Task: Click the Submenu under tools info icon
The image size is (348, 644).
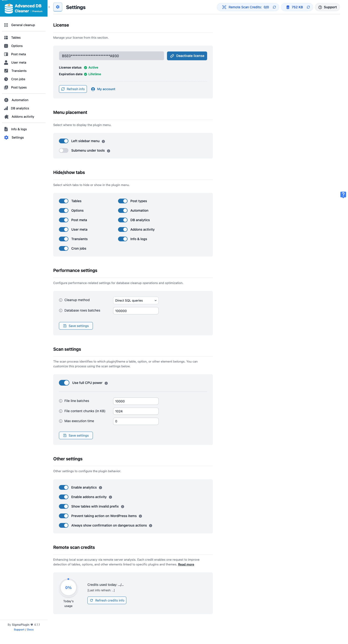Action: pos(109,151)
